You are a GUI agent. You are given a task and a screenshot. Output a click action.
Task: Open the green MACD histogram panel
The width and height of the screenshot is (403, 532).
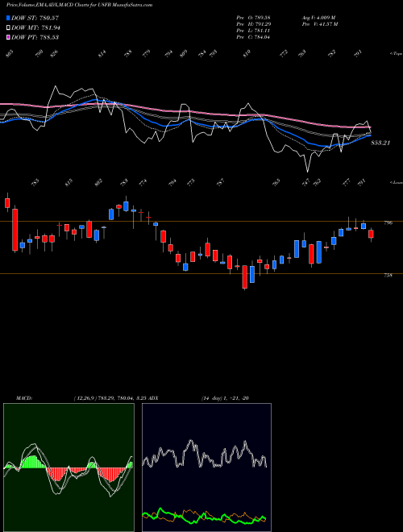pyautogui.click(x=69, y=468)
